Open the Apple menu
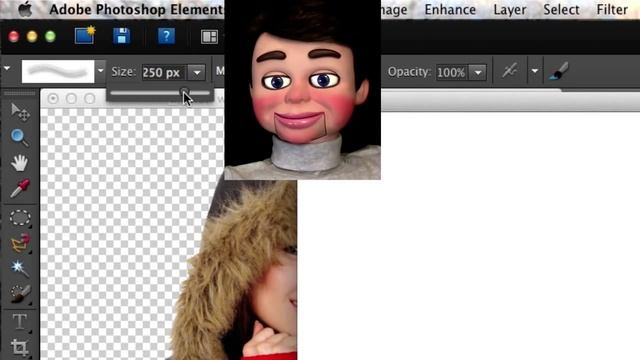The width and height of the screenshot is (640, 360). pyautogui.click(x=25, y=9)
